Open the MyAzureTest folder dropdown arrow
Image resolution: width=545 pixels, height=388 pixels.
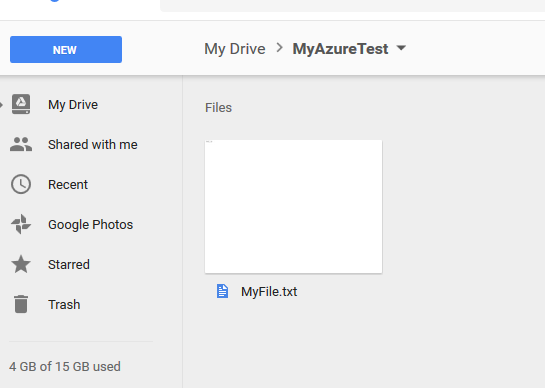[401, 48]
